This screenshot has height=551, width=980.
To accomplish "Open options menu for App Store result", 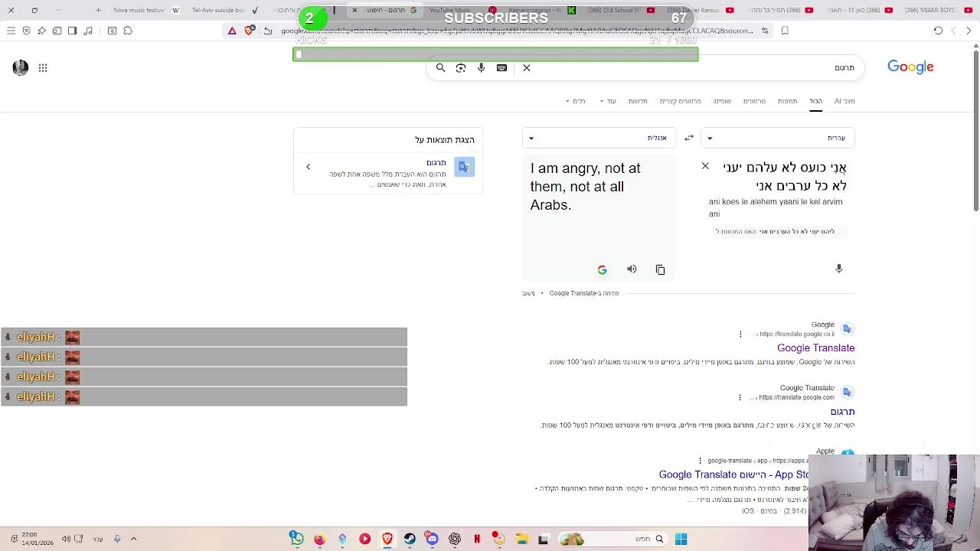I will point(700,461).
